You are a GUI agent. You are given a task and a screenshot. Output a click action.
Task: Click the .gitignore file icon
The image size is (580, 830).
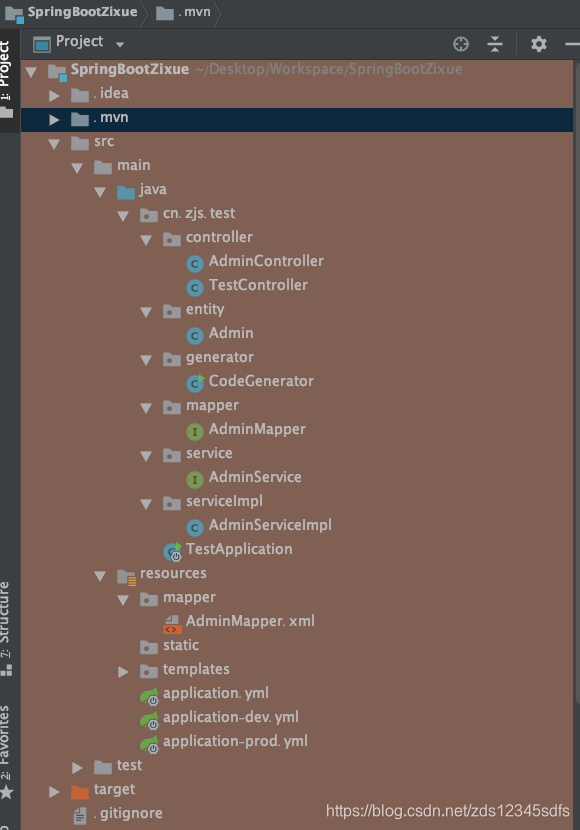(80, 816)
